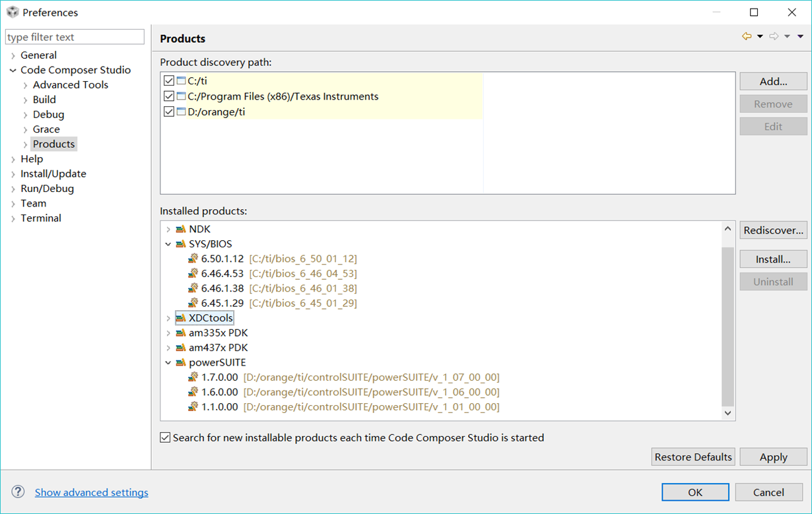
Task: Click the C:/ti path folder icon
Action: pos(181,81)
